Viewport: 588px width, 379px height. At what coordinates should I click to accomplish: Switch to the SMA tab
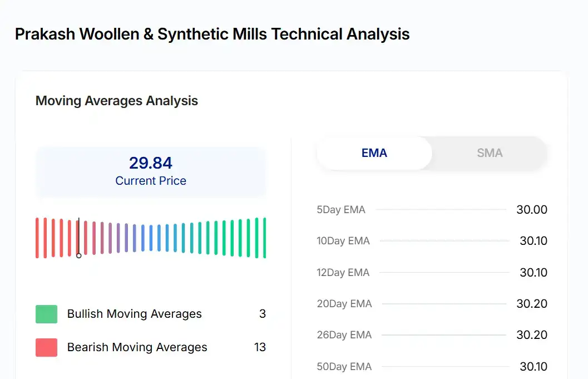coord(490,153)
